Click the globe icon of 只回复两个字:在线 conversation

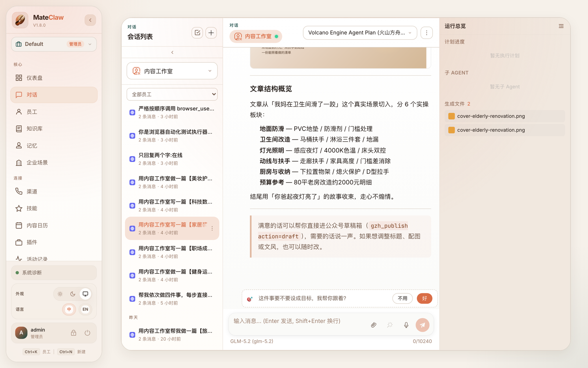[132, 159]
